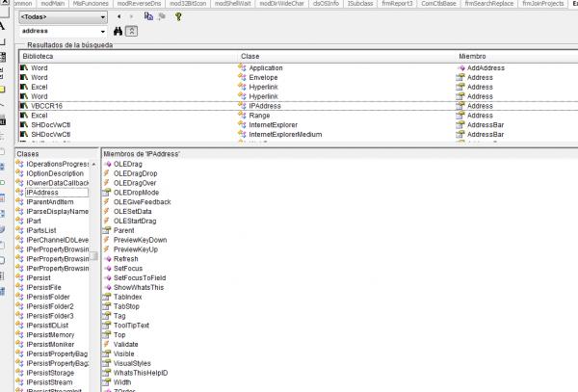Open the frmJoinProjects tab

pos(543,4)
